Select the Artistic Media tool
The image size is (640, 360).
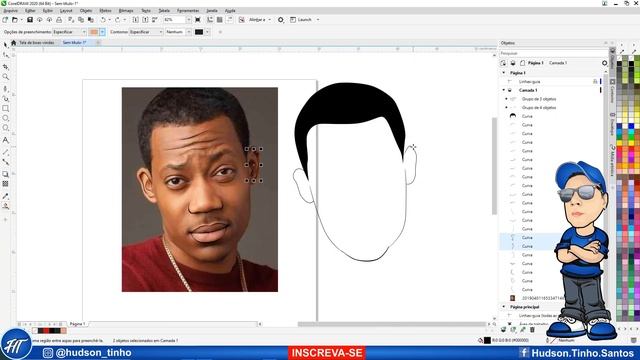5,98
